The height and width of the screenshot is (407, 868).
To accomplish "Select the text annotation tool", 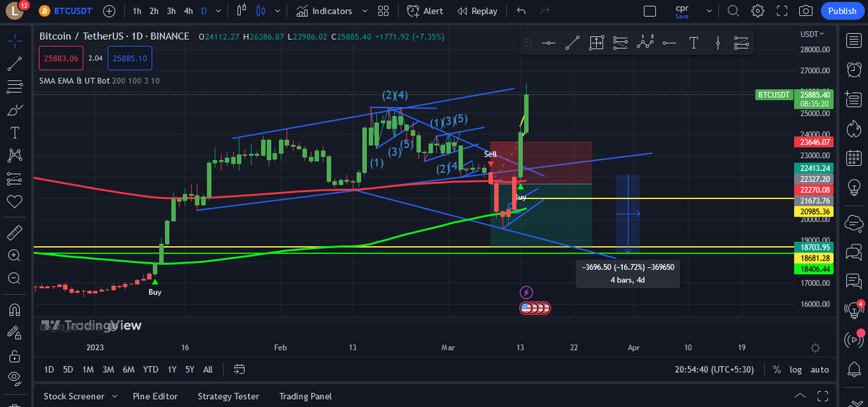I will click(x=14, y=133).
